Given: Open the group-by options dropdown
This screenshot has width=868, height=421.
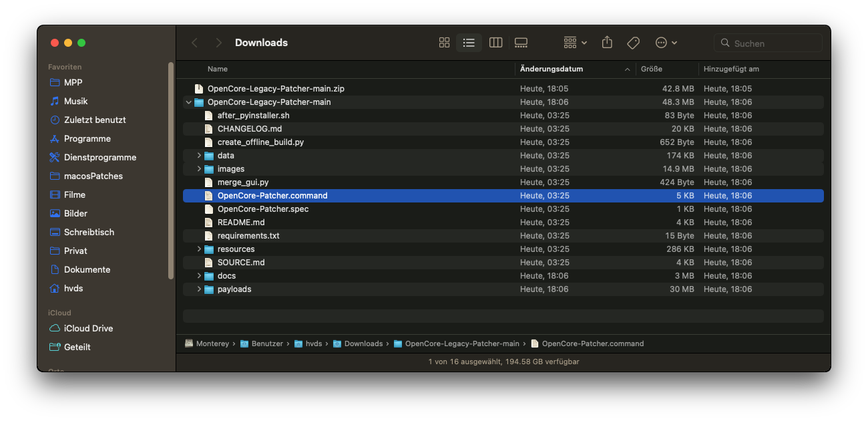Looking at the screenshot, I should (x=575, y=43).
